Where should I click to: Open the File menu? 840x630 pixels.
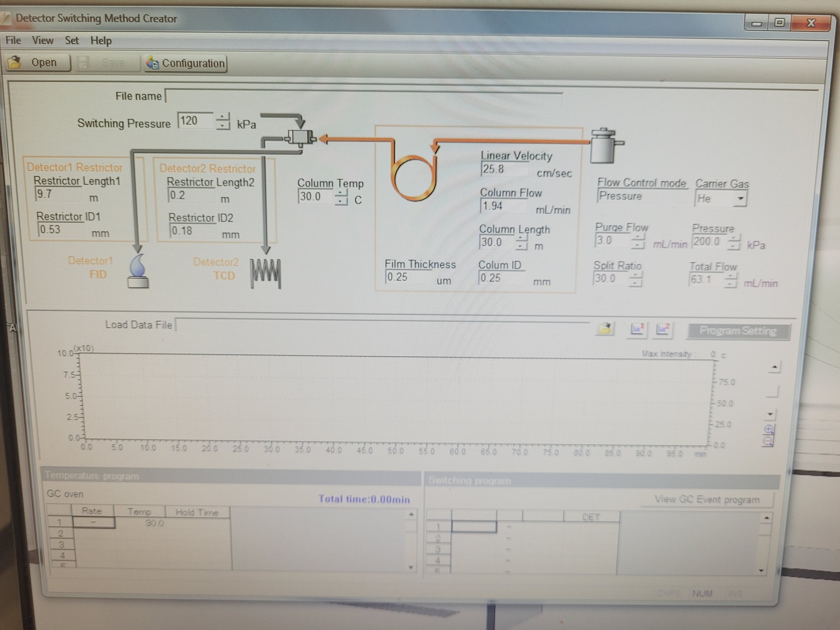(13, 40)
